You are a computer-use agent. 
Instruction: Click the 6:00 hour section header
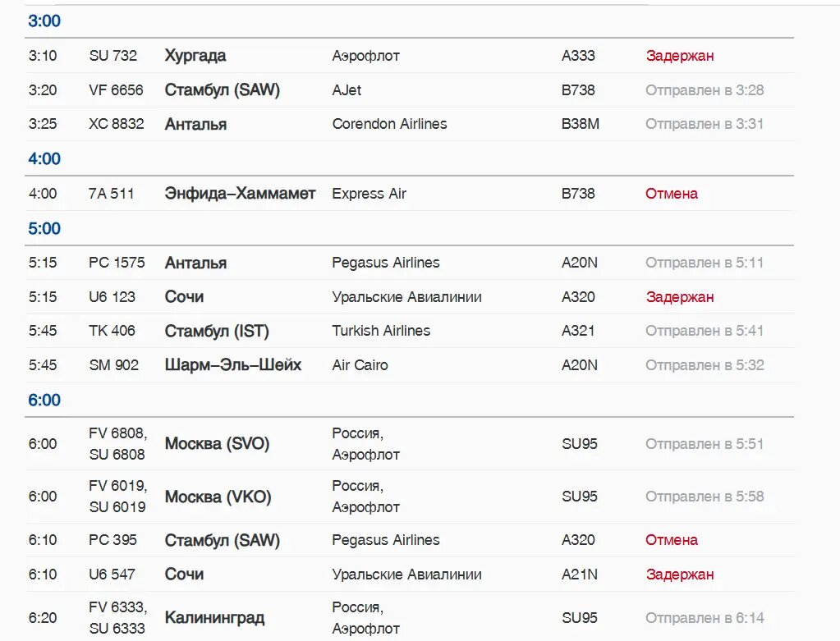coord(44,400)
